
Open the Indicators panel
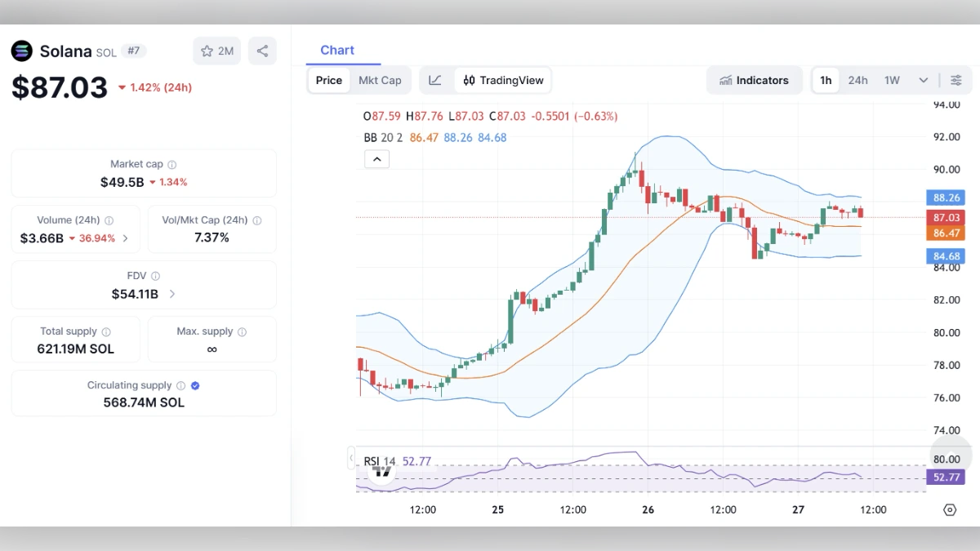coord(755,80)
